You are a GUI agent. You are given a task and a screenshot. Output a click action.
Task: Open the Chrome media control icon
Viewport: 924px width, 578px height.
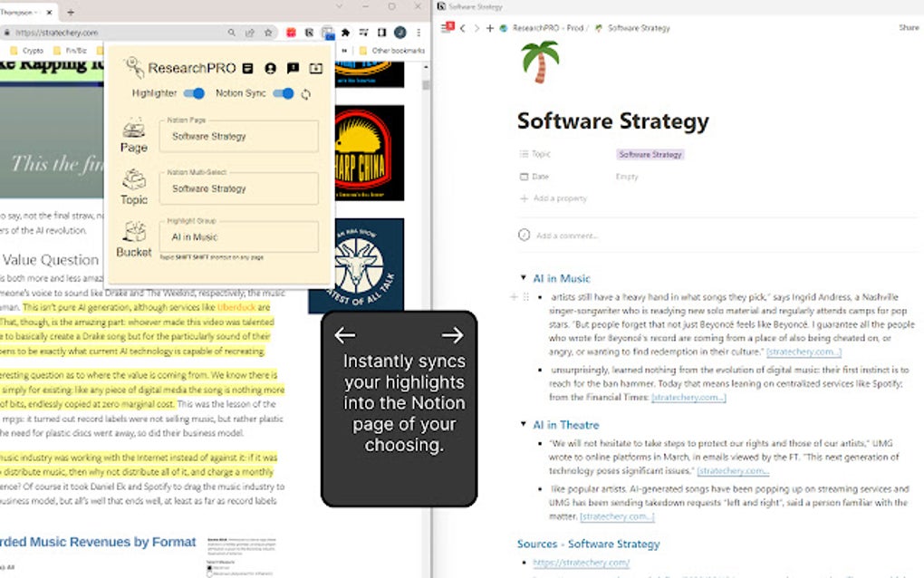363,33
